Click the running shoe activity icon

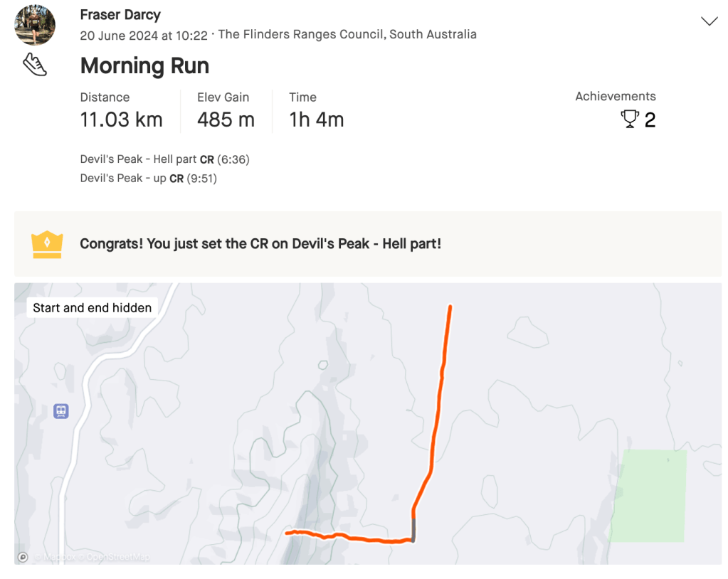tap(35, 65)
